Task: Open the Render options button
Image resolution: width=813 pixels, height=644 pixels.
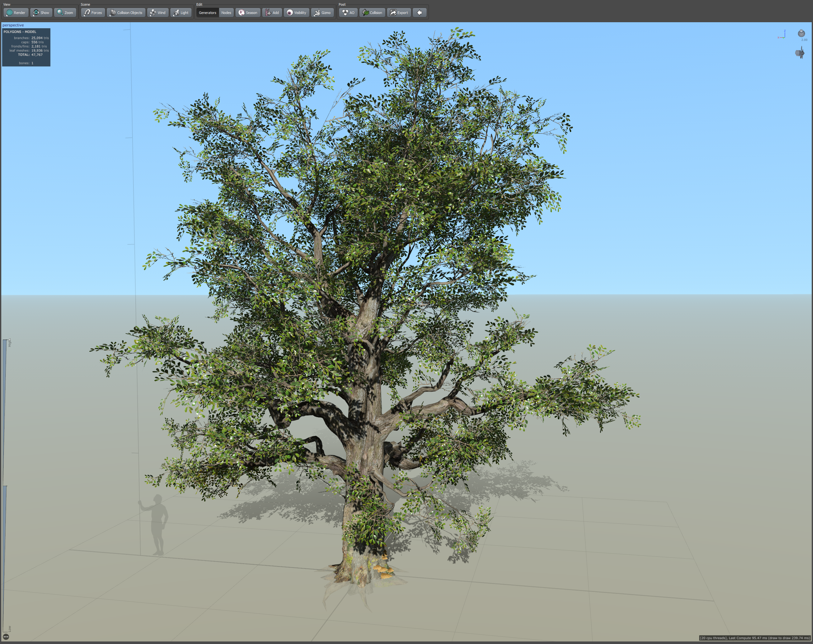Action: 16,12
